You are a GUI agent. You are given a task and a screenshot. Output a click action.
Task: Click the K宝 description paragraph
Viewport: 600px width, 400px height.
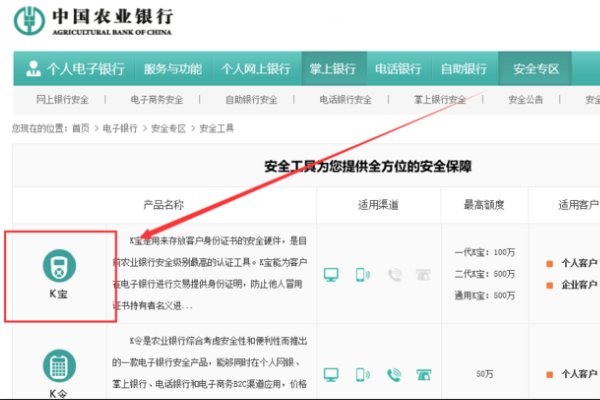210,273
